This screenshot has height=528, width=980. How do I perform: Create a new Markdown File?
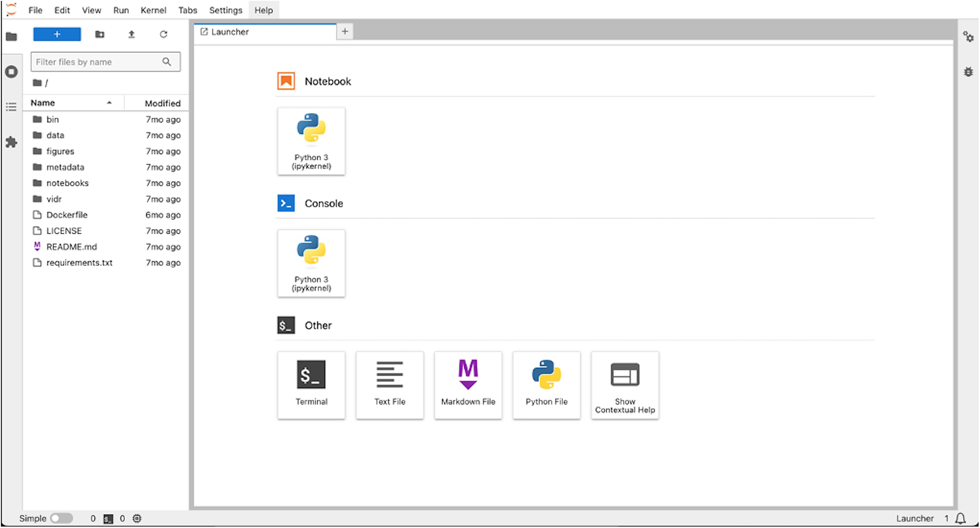pyautogui.click(x=468, y=385)
